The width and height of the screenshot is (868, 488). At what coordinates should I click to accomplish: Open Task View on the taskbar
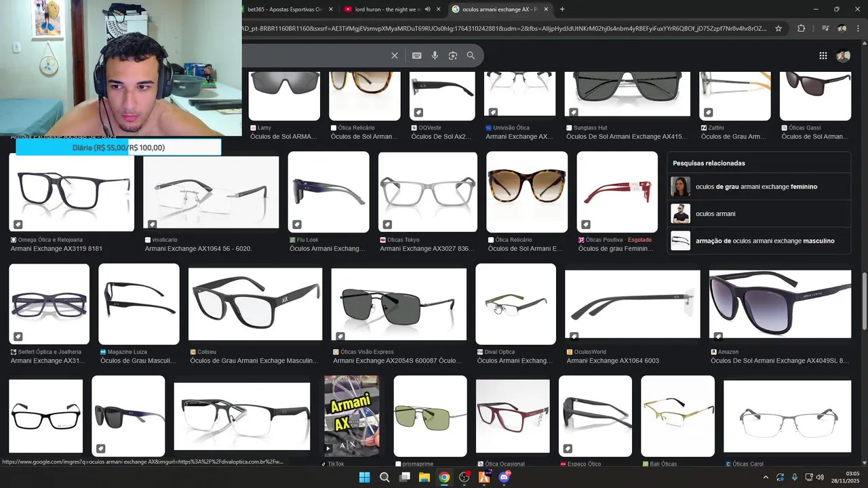(x=404, y=477)
